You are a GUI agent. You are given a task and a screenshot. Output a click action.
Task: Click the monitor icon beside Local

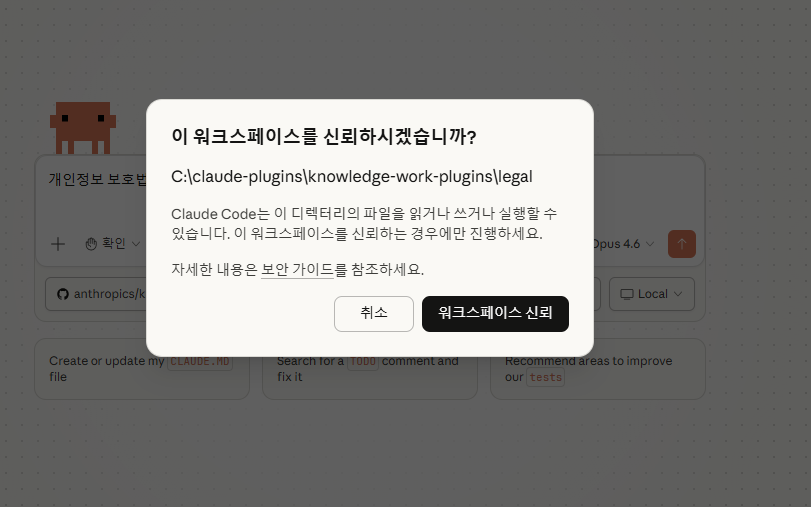pyautogui.click(x=627, y=294)
